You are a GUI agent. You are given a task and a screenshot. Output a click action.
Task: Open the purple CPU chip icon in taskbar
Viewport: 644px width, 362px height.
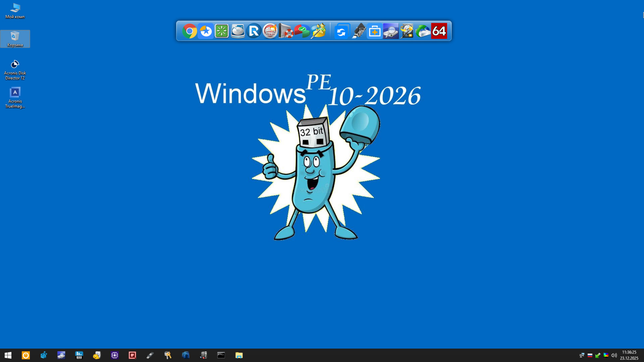point(114,355)
